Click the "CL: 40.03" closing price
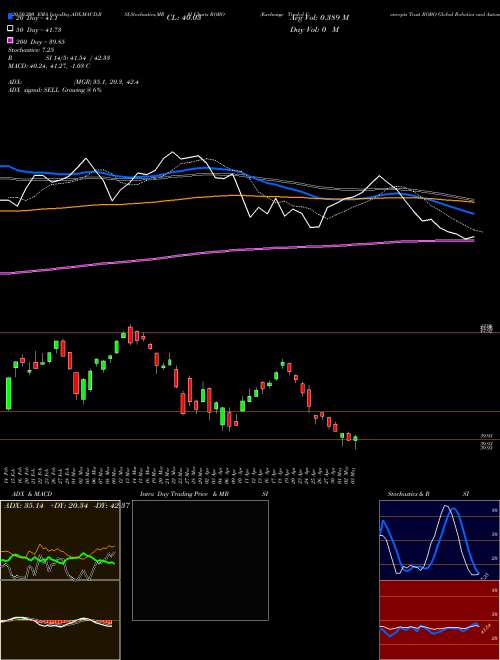 [x=184, y=18]
